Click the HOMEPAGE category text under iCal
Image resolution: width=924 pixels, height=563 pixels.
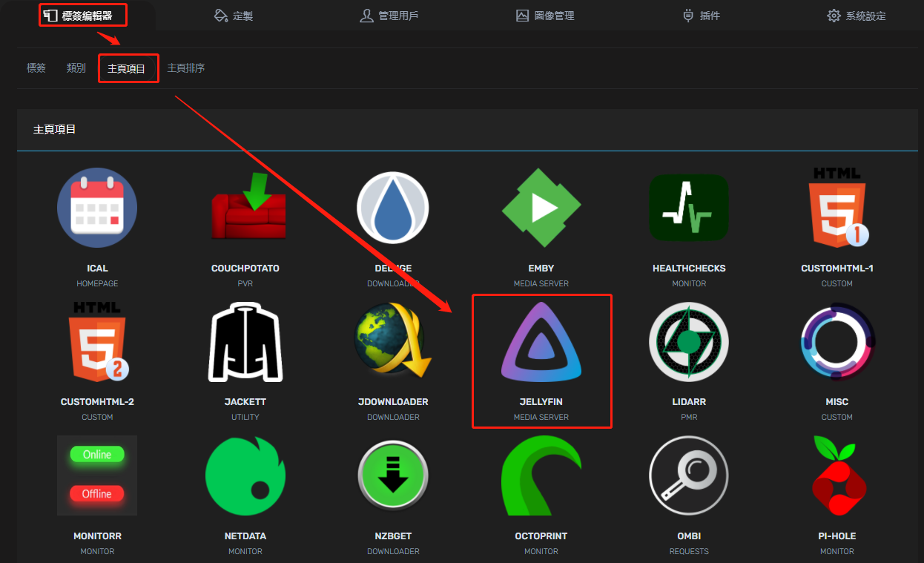(x=97, y=284)
